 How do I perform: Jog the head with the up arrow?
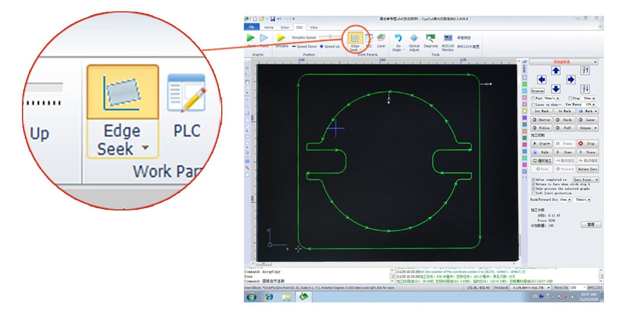pos(555,71)
